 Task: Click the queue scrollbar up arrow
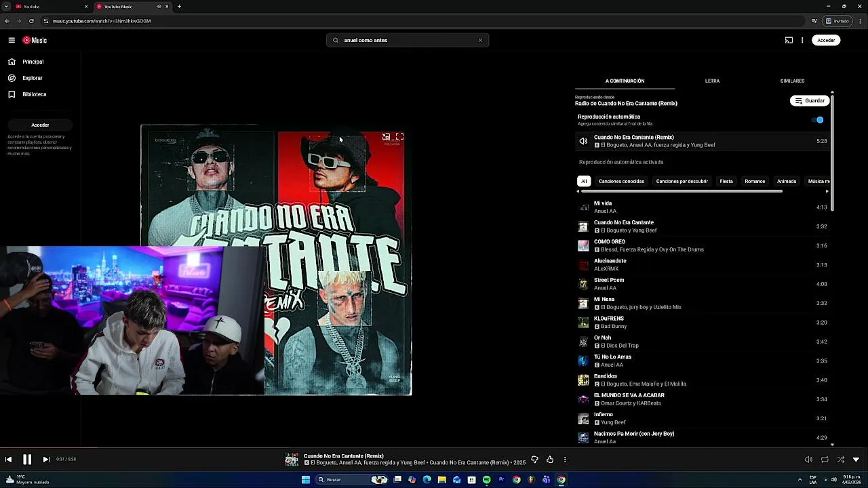pyautogui.click(x=832, y=91)
